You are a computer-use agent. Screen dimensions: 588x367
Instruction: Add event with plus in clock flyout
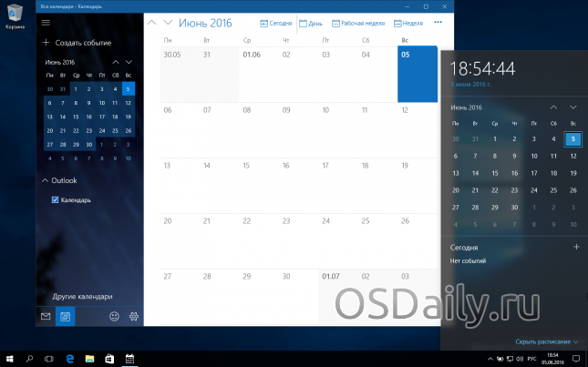click(x=574, y=247)
